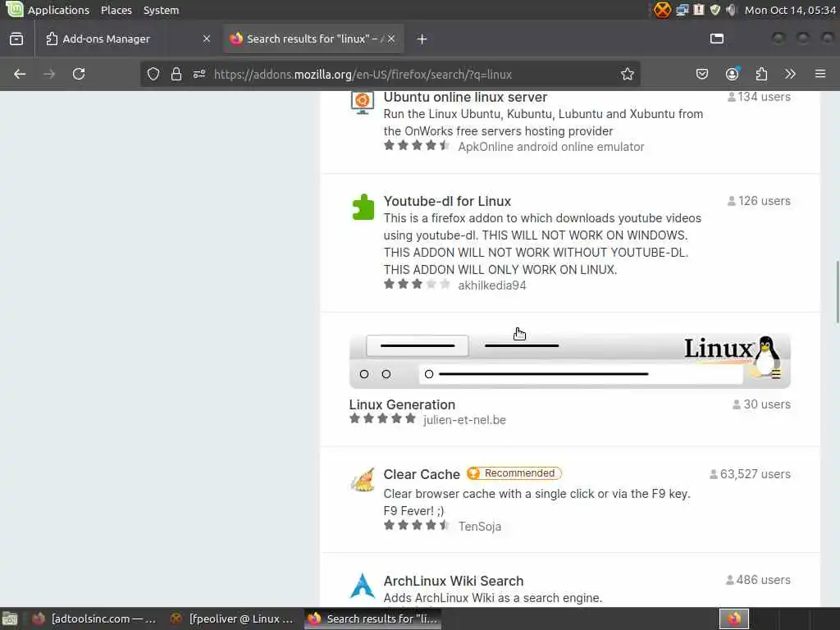The height and width of the screenshot is (630, 840).
Task: Select the Search results taskbar window button
Action: [x=373, y=619]
